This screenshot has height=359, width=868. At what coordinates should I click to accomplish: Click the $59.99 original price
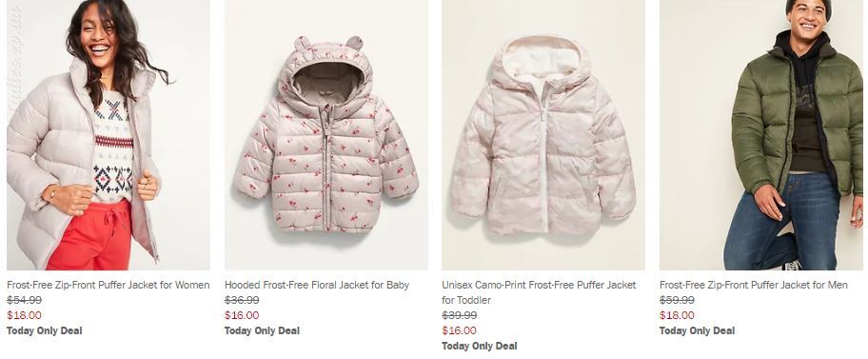point(677,300)
